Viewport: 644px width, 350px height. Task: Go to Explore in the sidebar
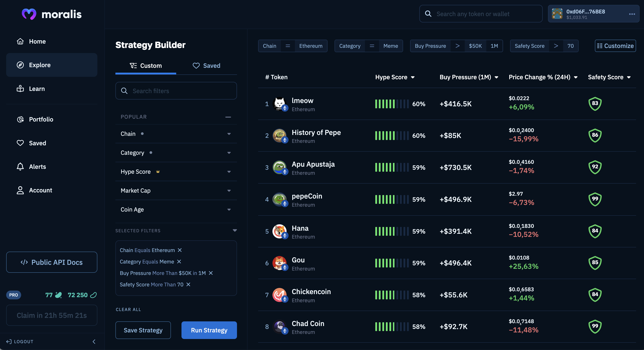52,65
